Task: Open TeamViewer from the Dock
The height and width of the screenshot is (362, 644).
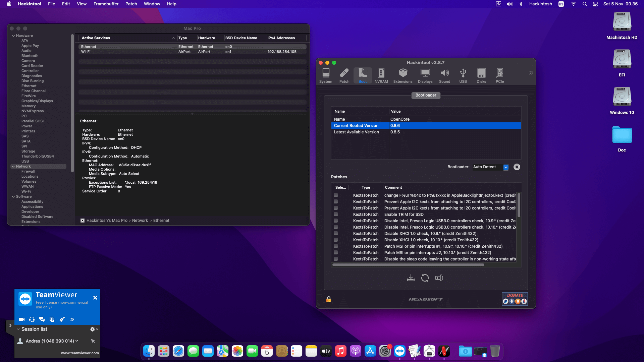Action: [399, 351]
